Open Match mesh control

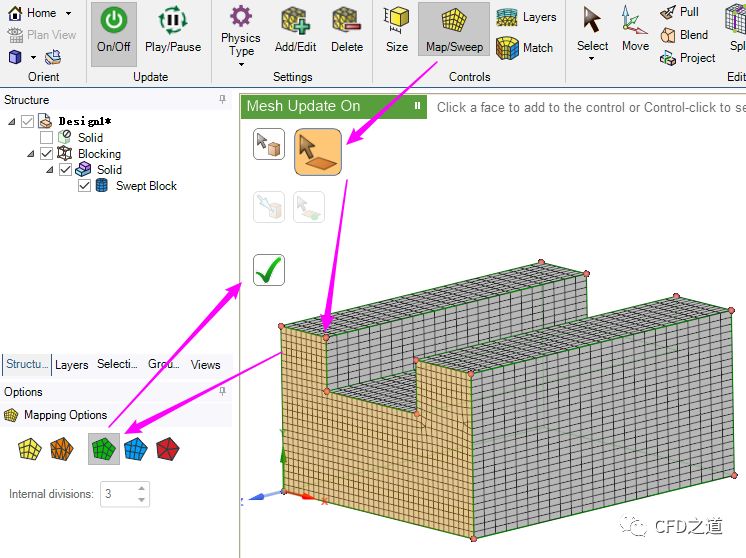[524, 48]
